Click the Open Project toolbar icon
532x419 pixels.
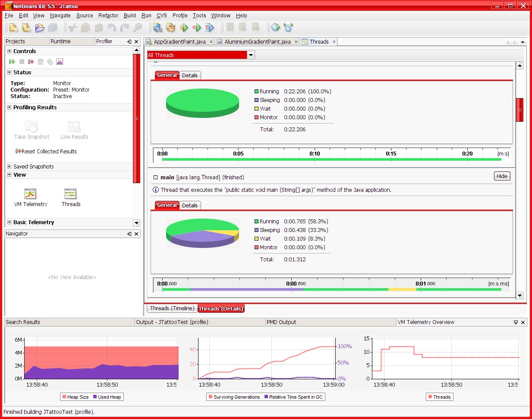[x=40, y=28]
